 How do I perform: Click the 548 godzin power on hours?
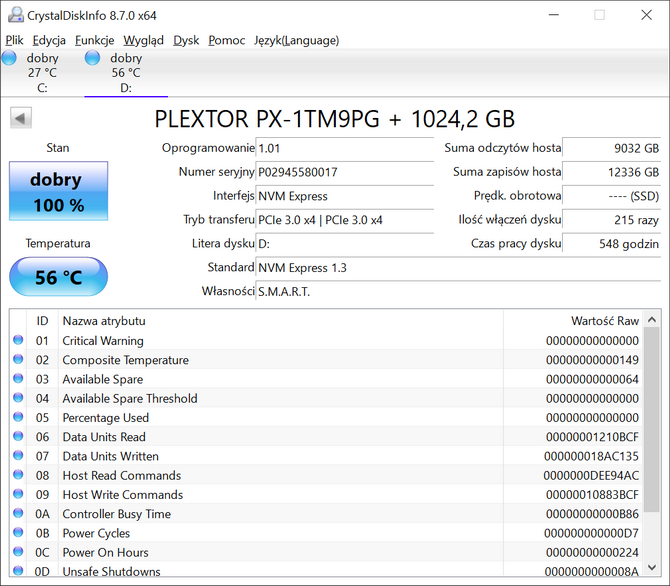point(611,244)
